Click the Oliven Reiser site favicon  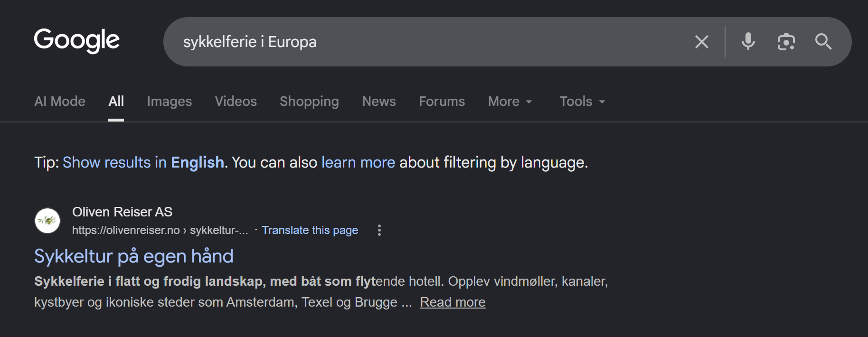[x=47, y=221]
